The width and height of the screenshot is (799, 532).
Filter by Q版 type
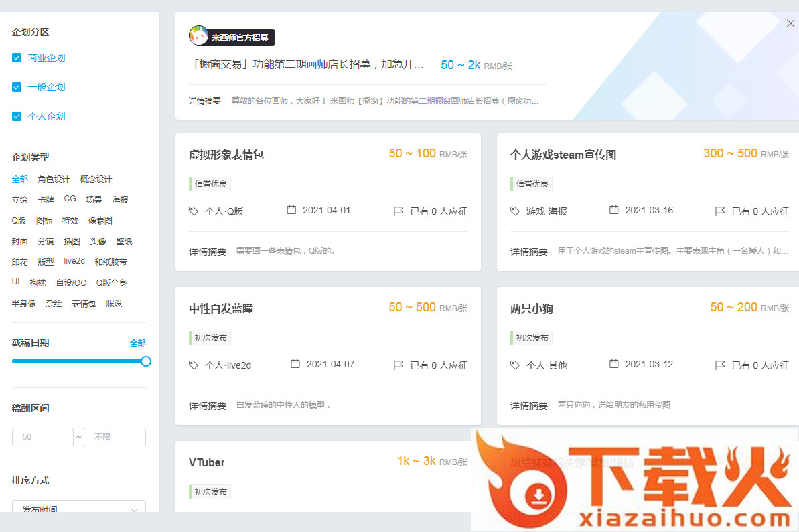coord(19,221)
